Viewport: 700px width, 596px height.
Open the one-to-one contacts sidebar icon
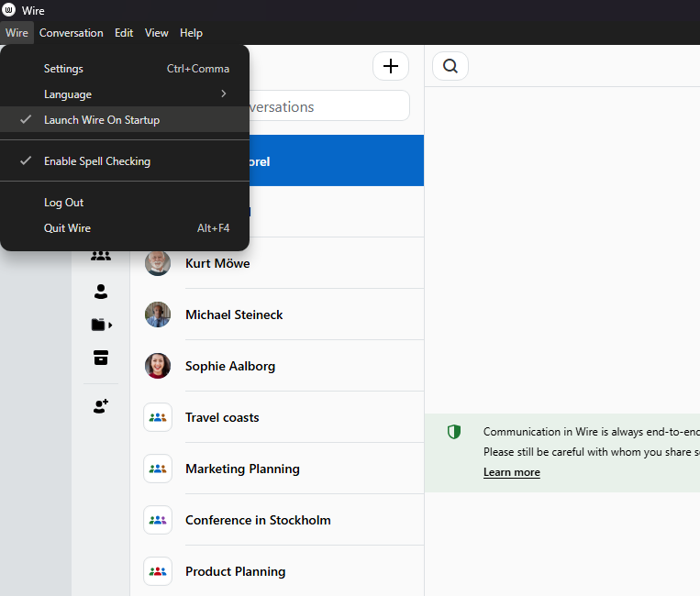(x=101, y=292)
